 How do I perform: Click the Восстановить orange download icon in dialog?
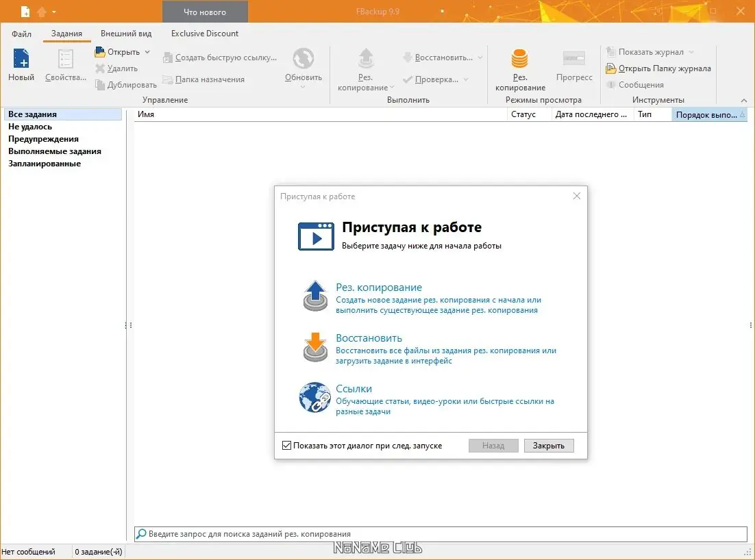pyautogui.click(x=315, y=347)
